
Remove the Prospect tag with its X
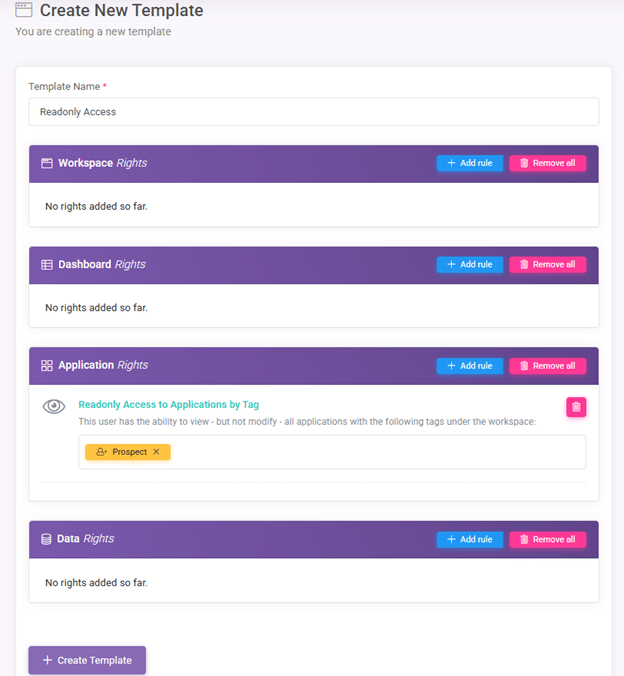pos(156,452)
